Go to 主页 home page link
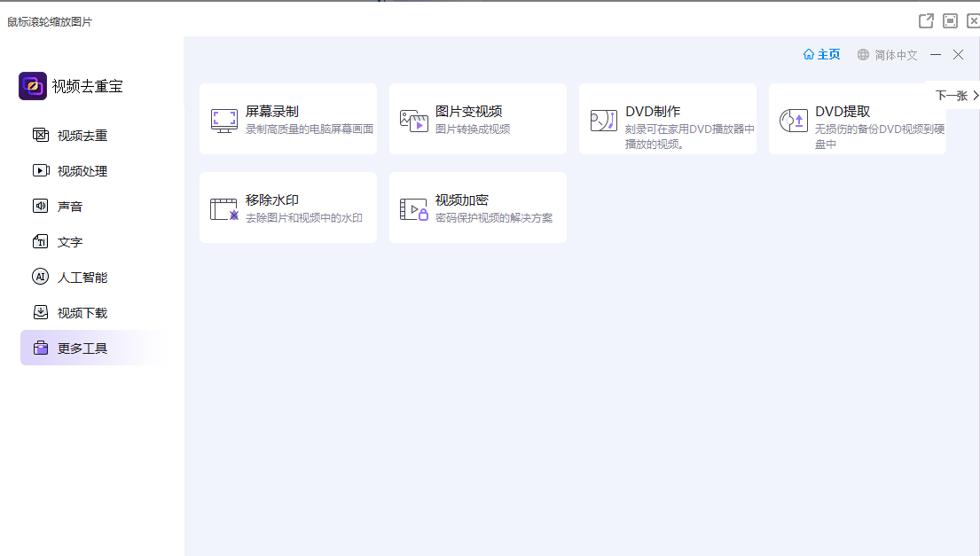The image size is (980, 556). pyautogui.click(x=821, y=55)
